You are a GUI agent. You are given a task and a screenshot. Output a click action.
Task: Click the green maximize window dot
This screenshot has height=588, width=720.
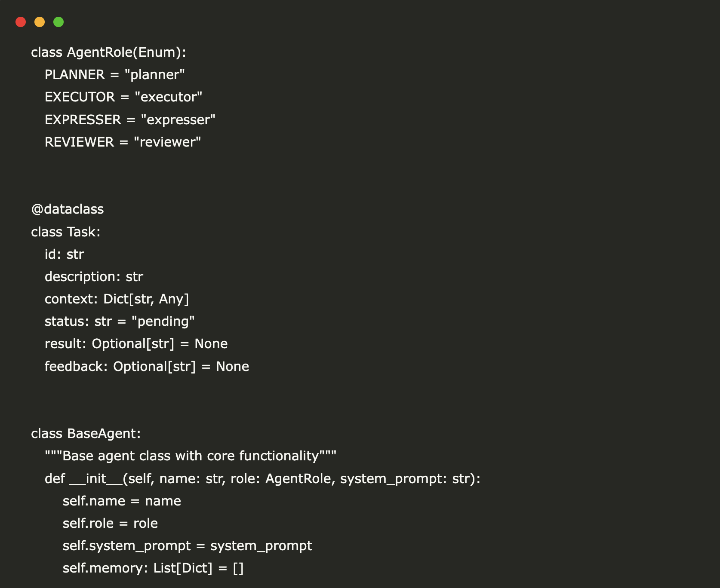click(x=58, y=22)
